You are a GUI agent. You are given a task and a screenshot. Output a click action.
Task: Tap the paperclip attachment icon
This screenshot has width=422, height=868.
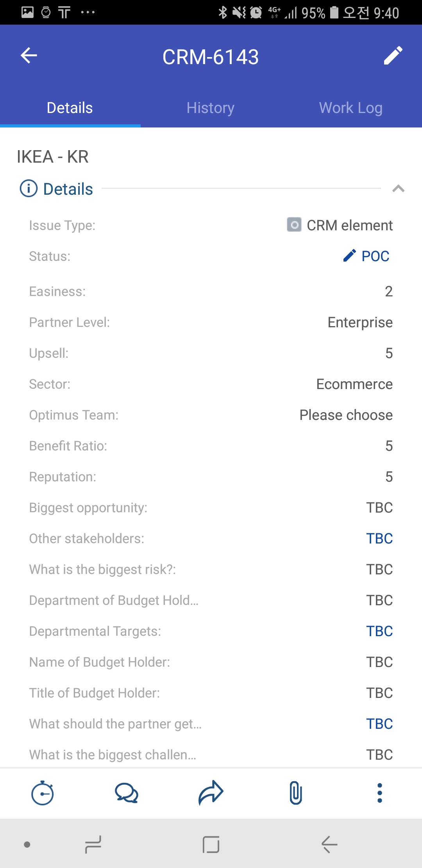point(296,793)
